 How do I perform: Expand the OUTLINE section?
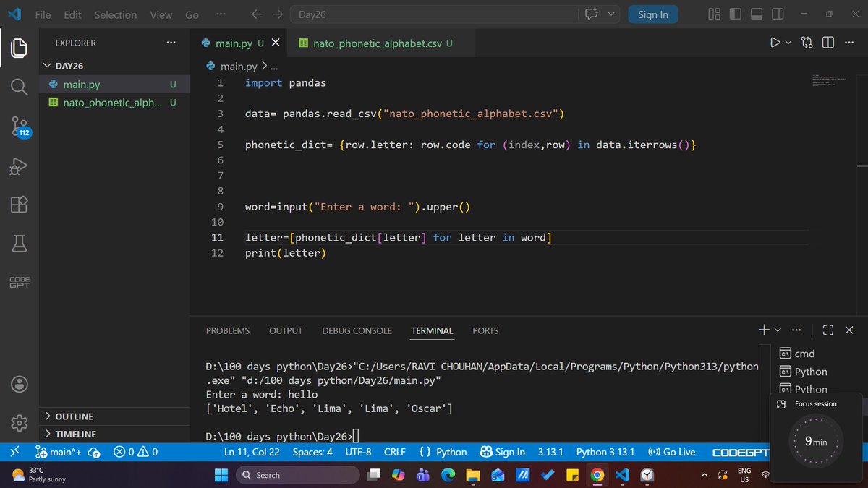113,416
